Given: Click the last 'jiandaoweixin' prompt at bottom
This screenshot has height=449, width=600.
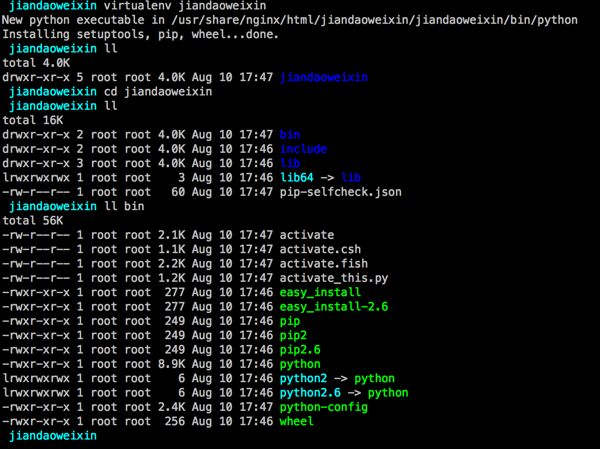Looking at the screenshot, I should pyautogui.click(x=53, y=436).
